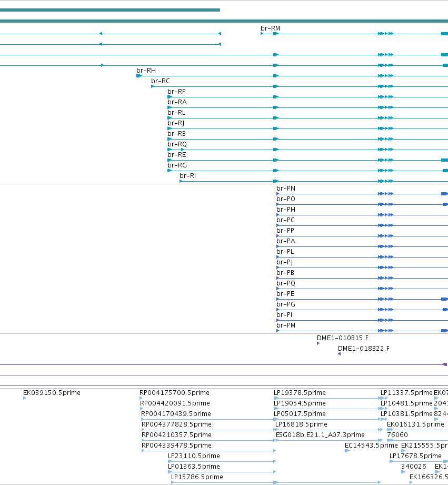Click the LP23110.5prime EST label
This screenshot has width=448, height=485.
(194, 456)
